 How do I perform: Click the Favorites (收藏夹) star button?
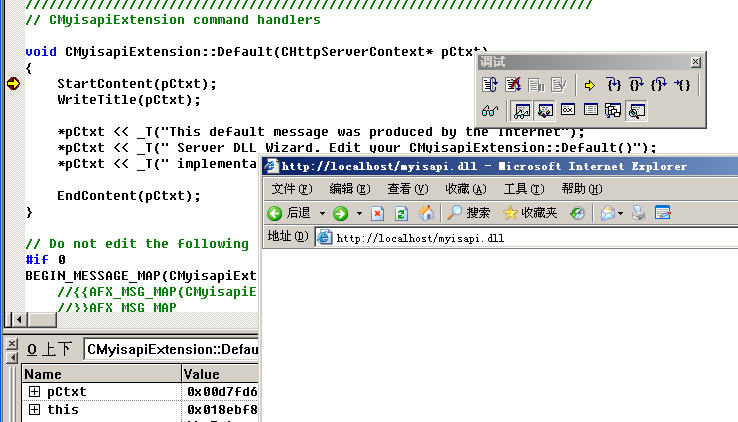pos(530,213)
